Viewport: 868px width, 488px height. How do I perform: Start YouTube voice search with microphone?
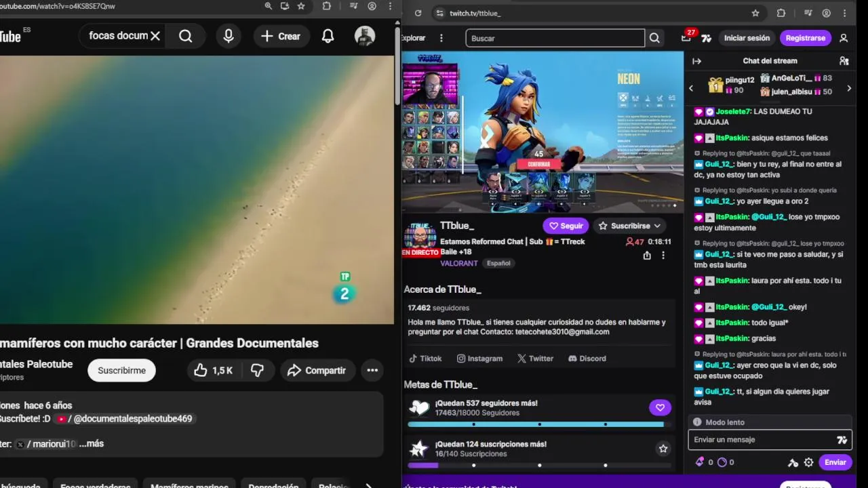point(229,36)
